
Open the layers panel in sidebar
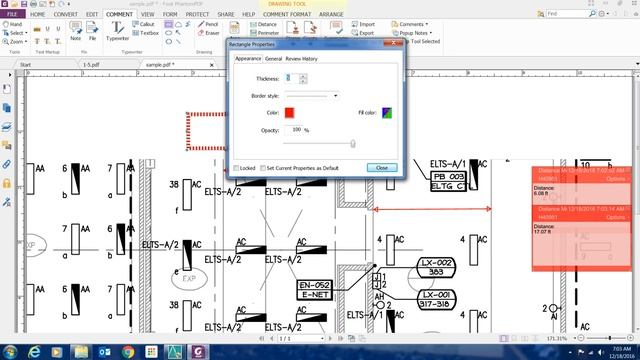[7, 127]
